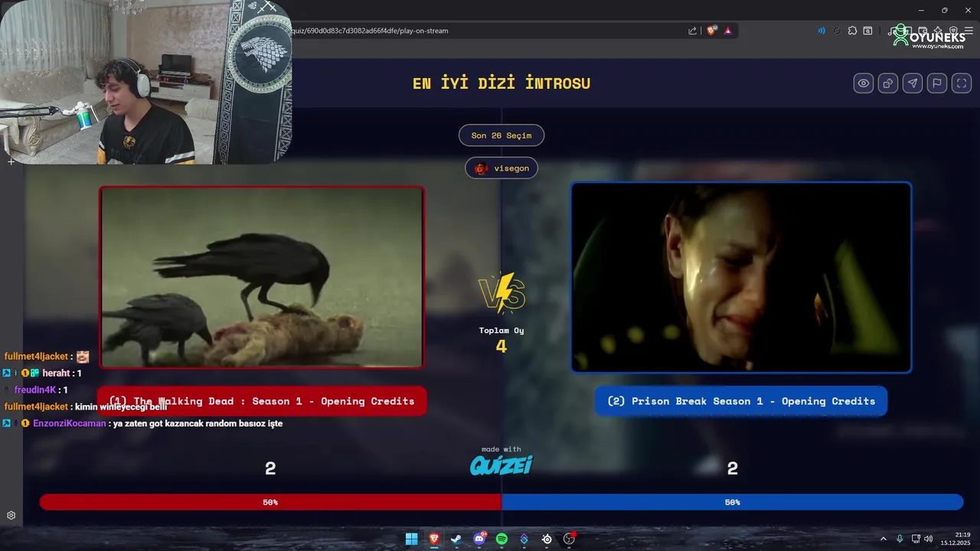Vote for The Walking Dead Season 1 button
This screenshot has width=980, height=551.
(x=262, y=401)
